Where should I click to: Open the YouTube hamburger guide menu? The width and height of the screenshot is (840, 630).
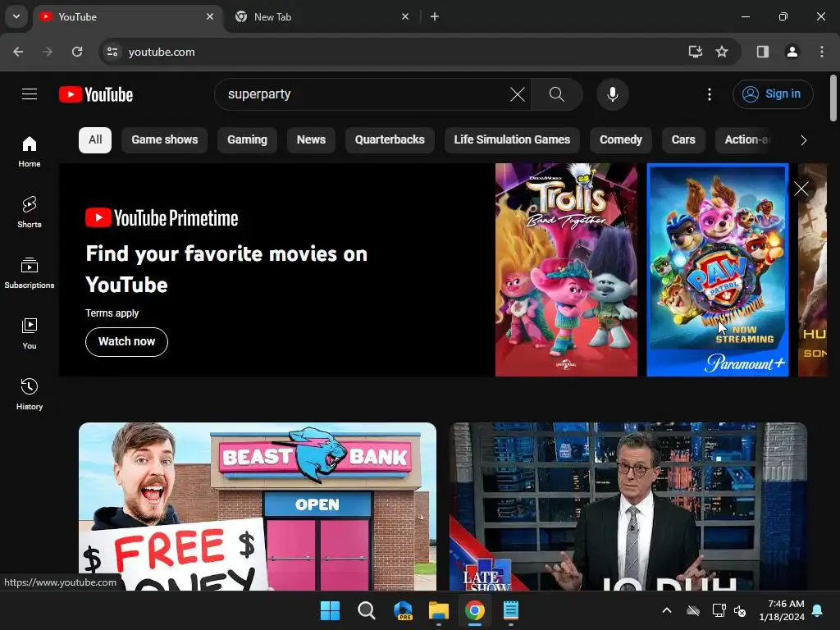[30, 94]
